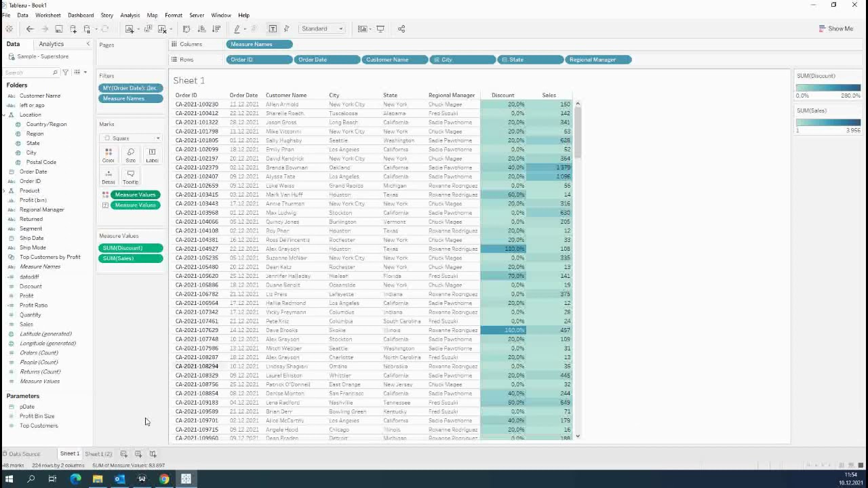Switch to the Sheet 1 (2) tab
Image resolution: width=868 pixels, height=488 pixels.
tap(98, 454)
